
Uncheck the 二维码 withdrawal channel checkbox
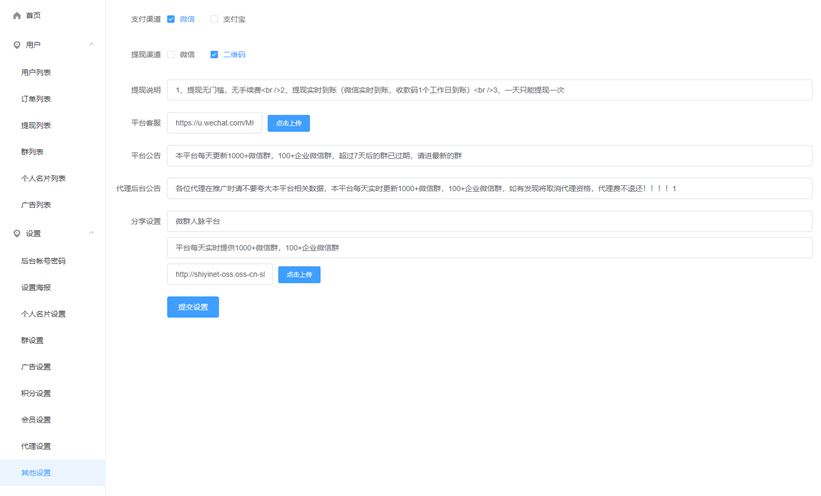click(x=214, y=54)
